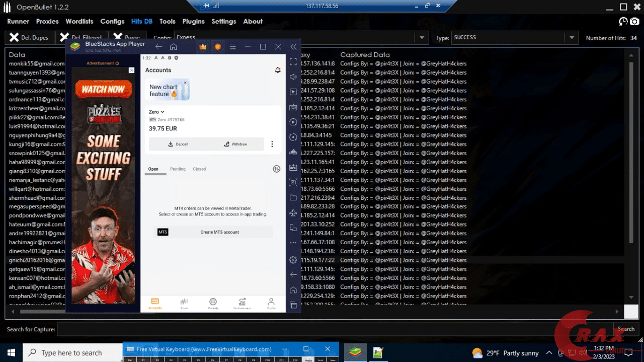The width and height of the screenshot is (644, 362).
Task: Click the Deposit button
Action: tap(178, 144)
